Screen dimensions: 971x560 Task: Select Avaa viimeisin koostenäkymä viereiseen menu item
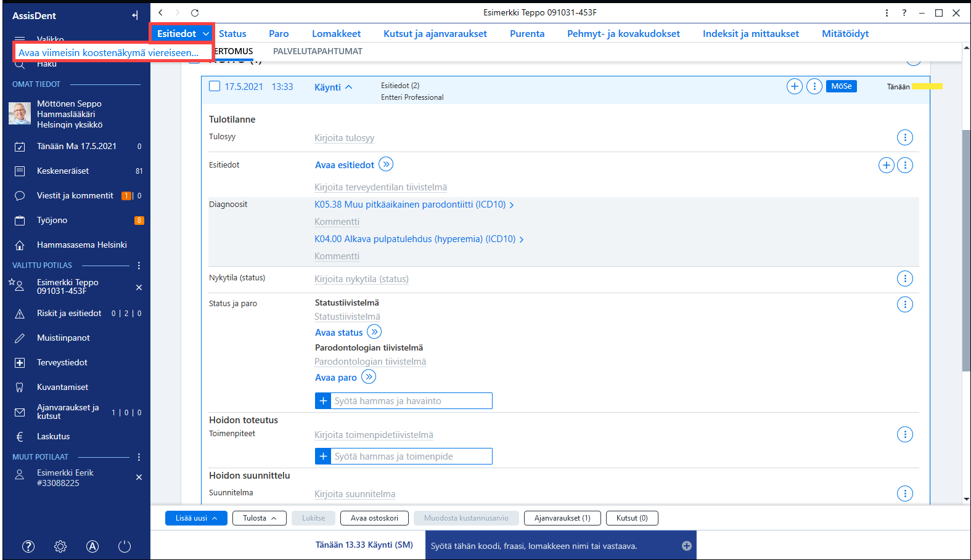(109, 53)
